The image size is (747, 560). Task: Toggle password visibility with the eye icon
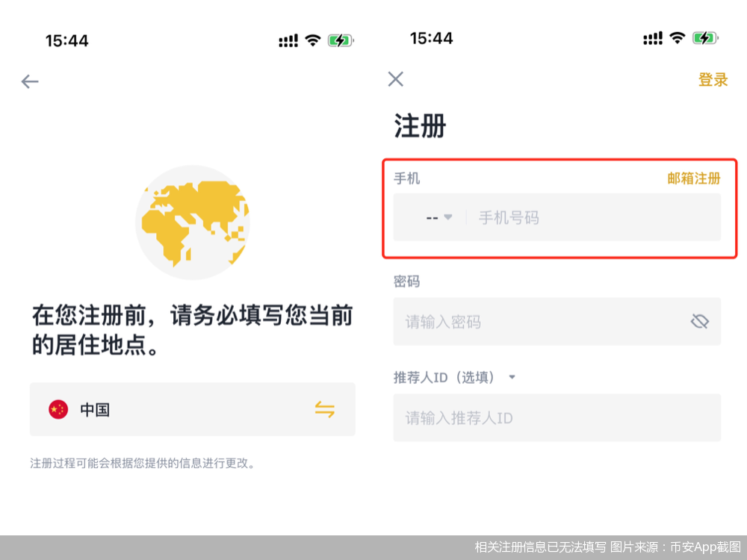click(x=699, y=321)
